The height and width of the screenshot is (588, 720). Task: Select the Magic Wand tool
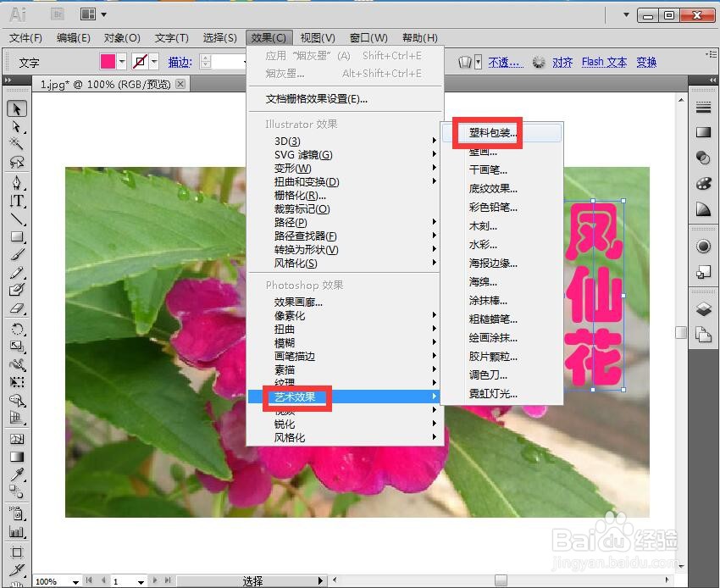17,144
